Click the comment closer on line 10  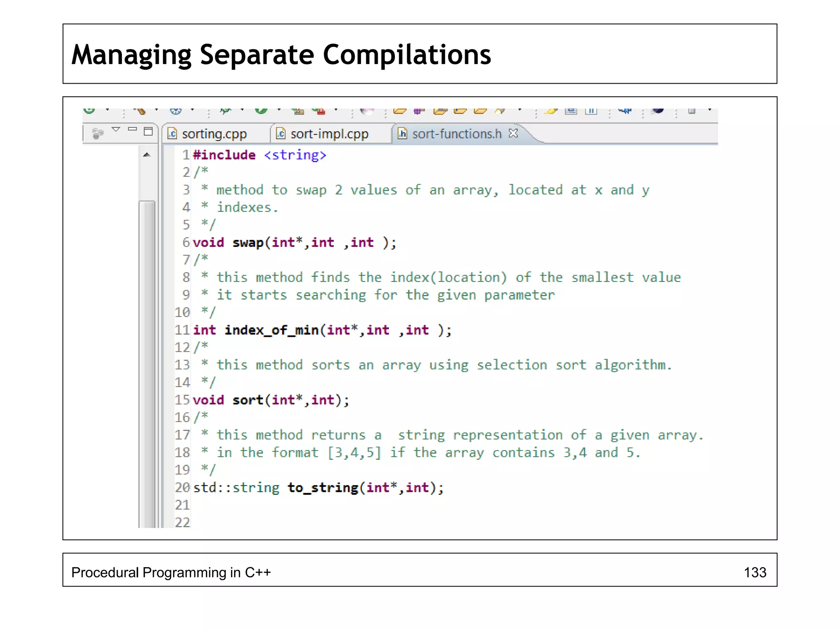tap(208, 313)
